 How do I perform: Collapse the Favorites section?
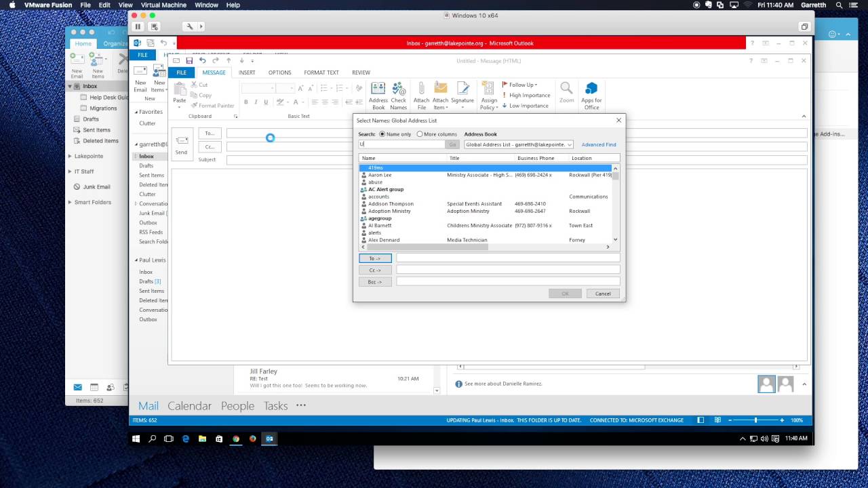pos(136,113)
